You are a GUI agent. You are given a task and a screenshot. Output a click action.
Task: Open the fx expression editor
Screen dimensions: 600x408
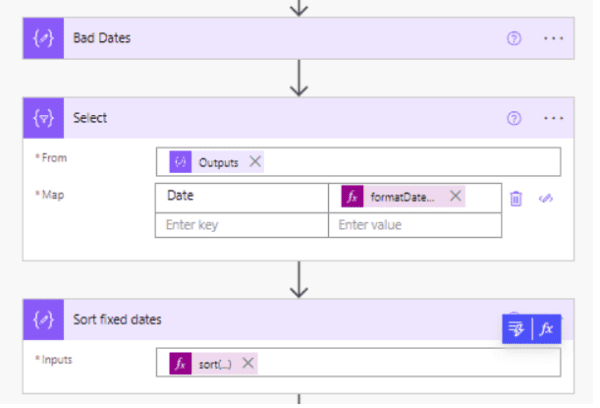click(546, 328)
